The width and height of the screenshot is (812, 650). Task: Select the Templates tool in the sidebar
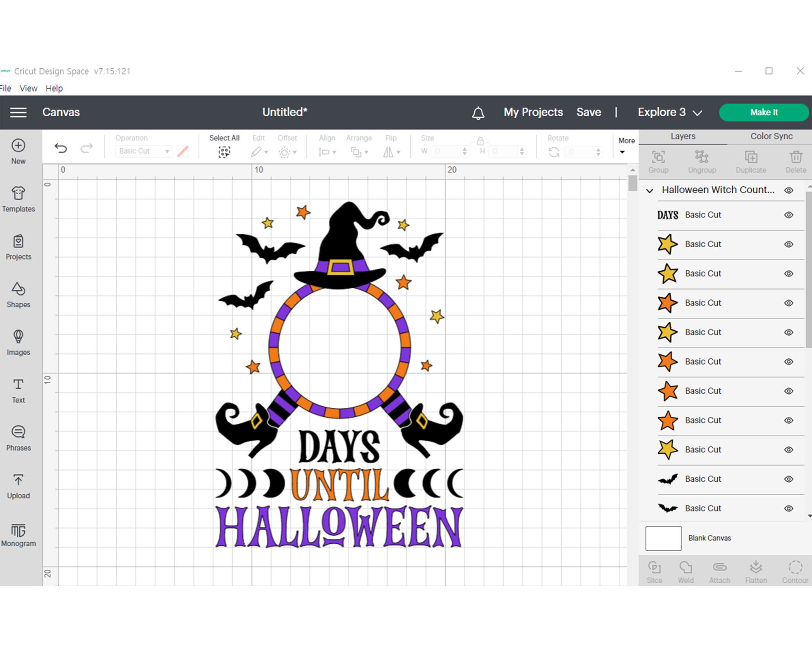[x=18, y=200]
